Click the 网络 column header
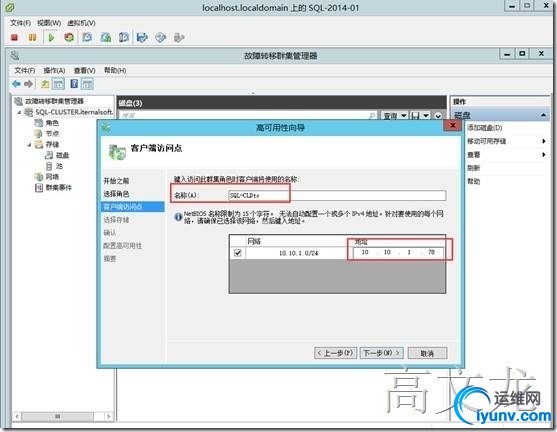The width and height of the screenshot is (557, 432). (297, 241)
